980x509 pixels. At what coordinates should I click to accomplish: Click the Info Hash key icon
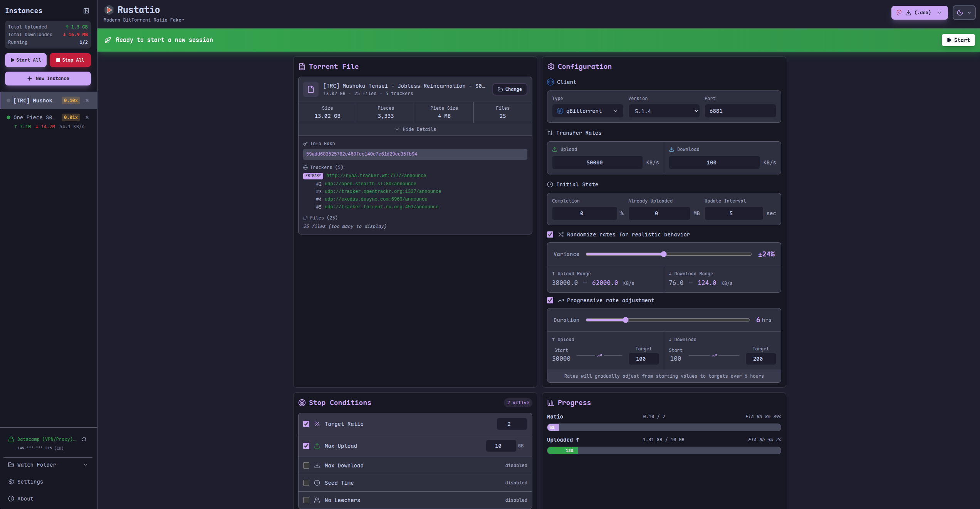[305, 144]
